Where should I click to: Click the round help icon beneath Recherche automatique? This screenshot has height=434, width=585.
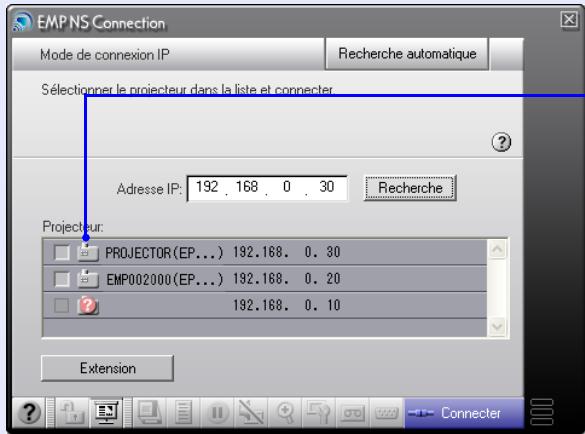coord(501,142)
